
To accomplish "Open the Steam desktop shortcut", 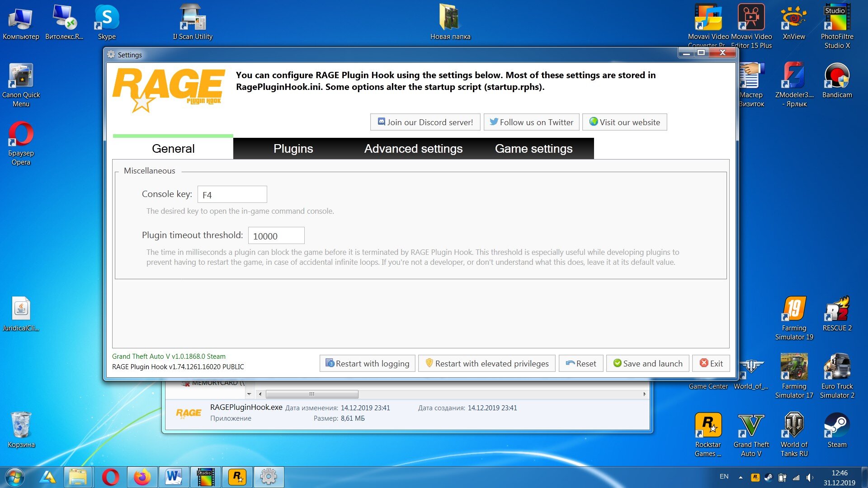I will 837,426.
